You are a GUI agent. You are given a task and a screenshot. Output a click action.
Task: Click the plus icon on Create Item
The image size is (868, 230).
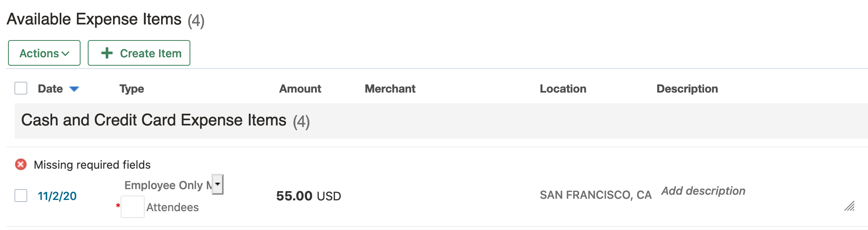pyautogui.click(x=107, y=53)
